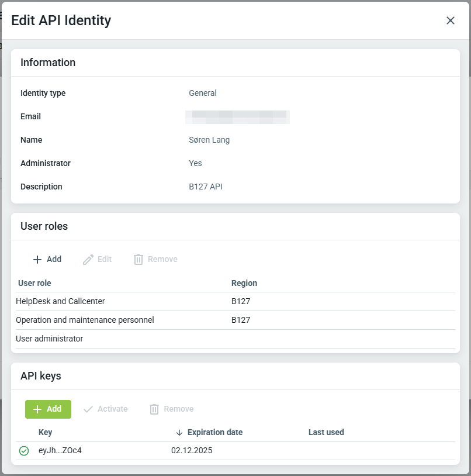
Task: Sort by Expiration date arrow icon
Action: coord(179,433)
